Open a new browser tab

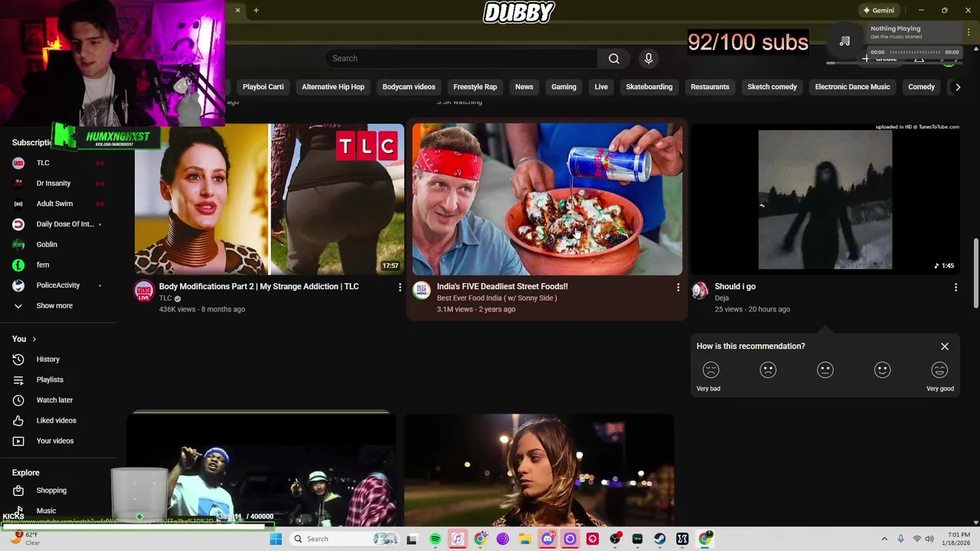coord(256,10)
